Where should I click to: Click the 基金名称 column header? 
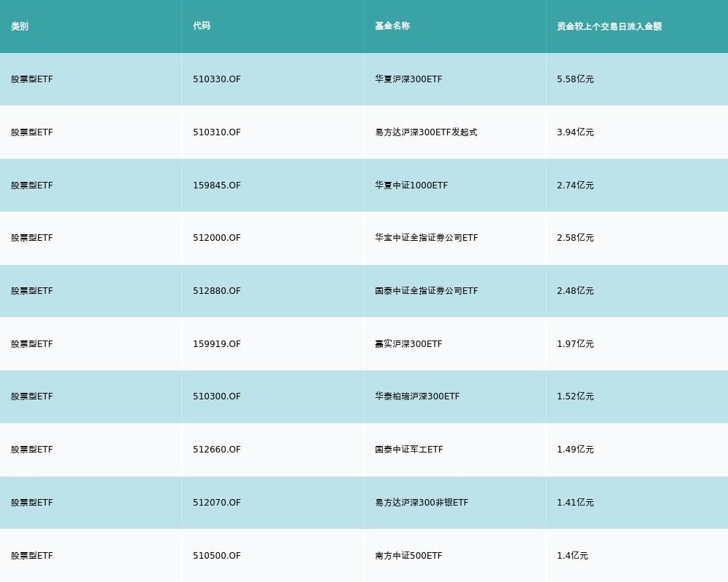(x=392, y=26)
